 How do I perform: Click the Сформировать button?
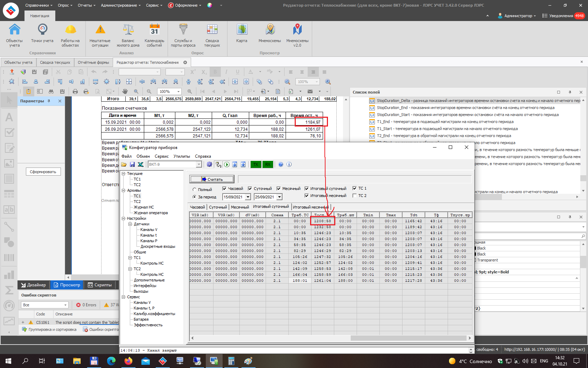coord(43,172)
